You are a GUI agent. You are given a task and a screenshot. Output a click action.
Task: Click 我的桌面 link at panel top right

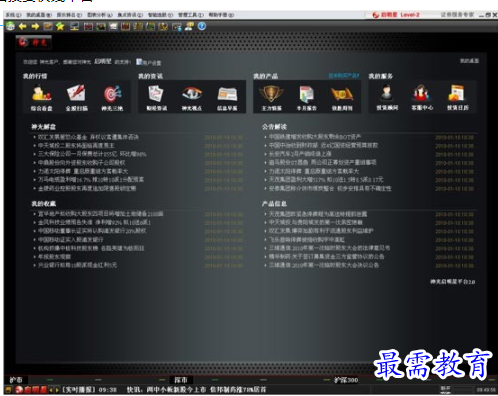coord(469,61)
